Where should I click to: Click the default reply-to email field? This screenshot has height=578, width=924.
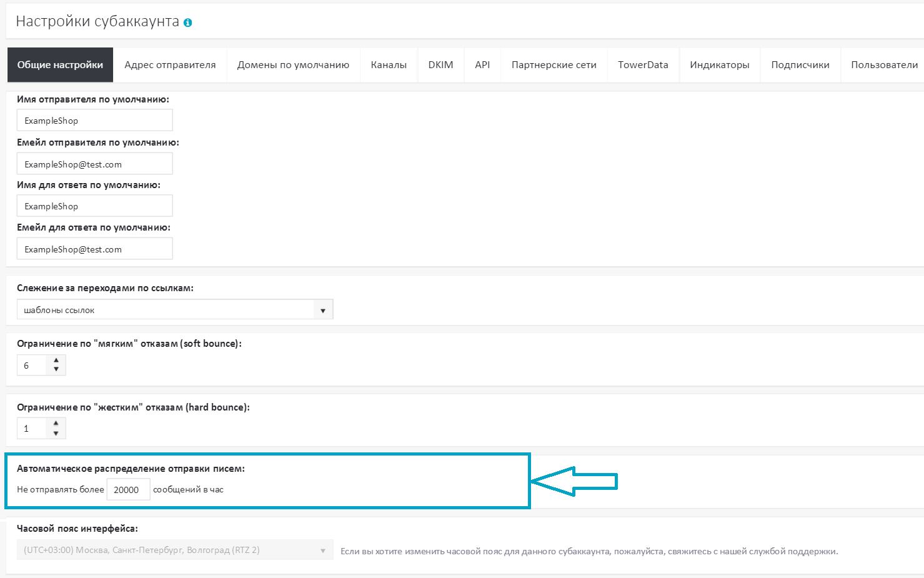tap(94, 249)
